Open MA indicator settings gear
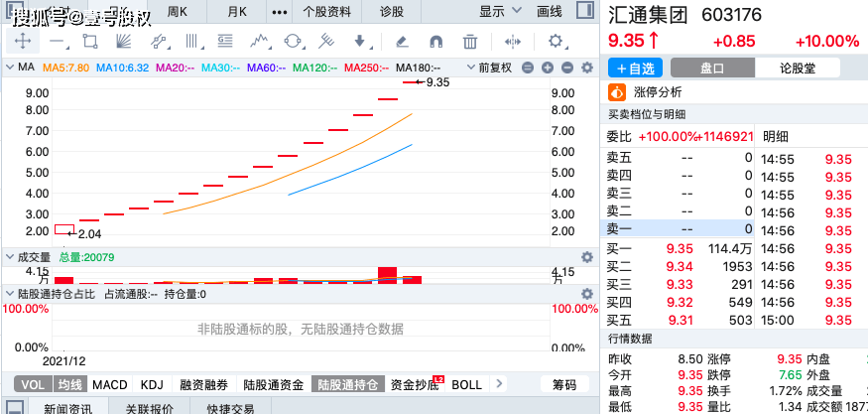 coord(587,68)
